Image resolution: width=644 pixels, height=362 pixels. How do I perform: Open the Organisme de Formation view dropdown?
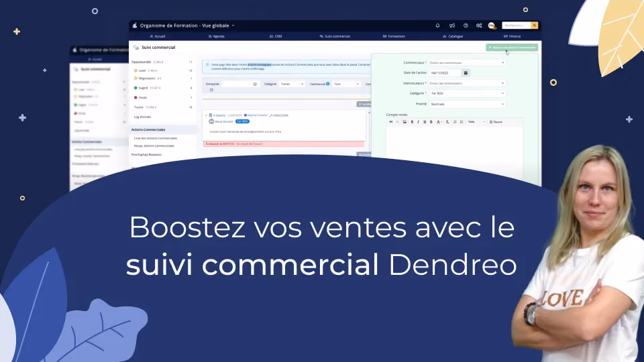[x=187, y=25]
